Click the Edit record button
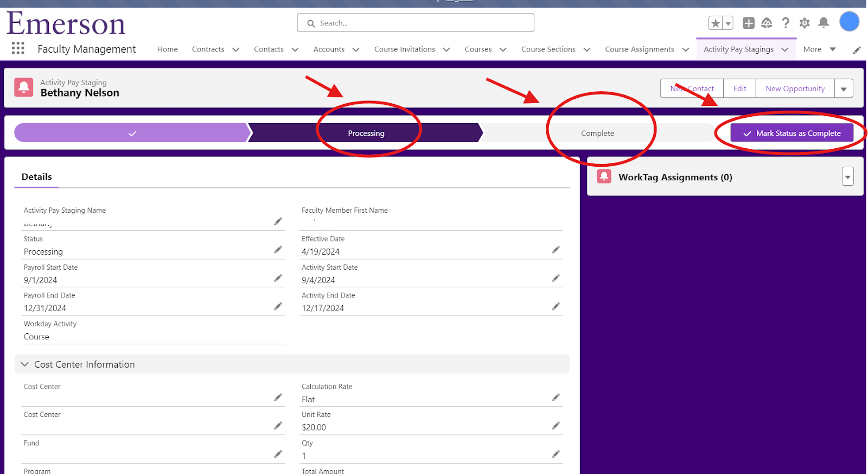The width and height of the screenshot is (868, 474). 739,89
